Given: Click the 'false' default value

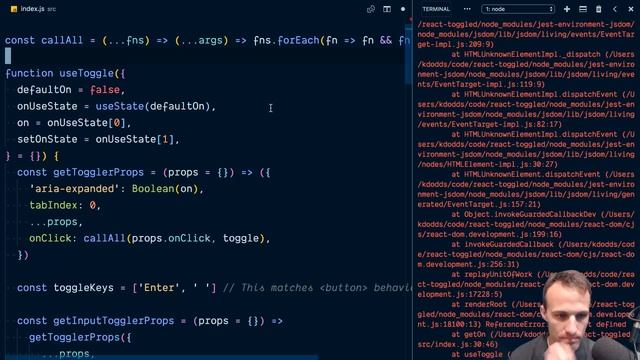Looking at the screenshot, I should 105,90.
